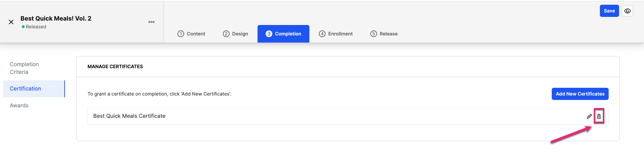
Task: Click the step 2 circle icon
Action: [226, 34]
